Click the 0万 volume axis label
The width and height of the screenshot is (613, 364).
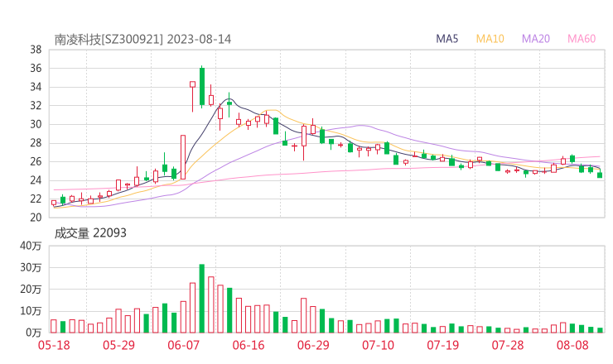(34, 333)
